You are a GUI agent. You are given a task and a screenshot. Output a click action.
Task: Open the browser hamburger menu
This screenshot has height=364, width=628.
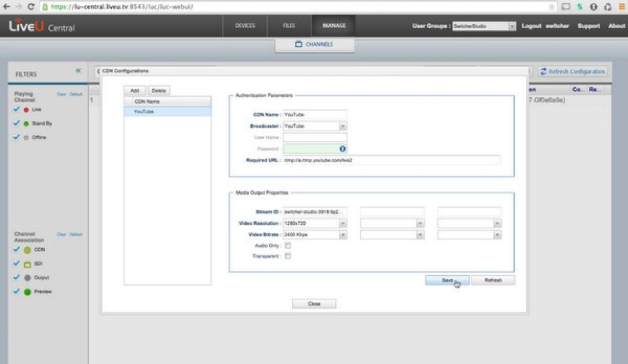pyautogui.click(x=622, y=7)
